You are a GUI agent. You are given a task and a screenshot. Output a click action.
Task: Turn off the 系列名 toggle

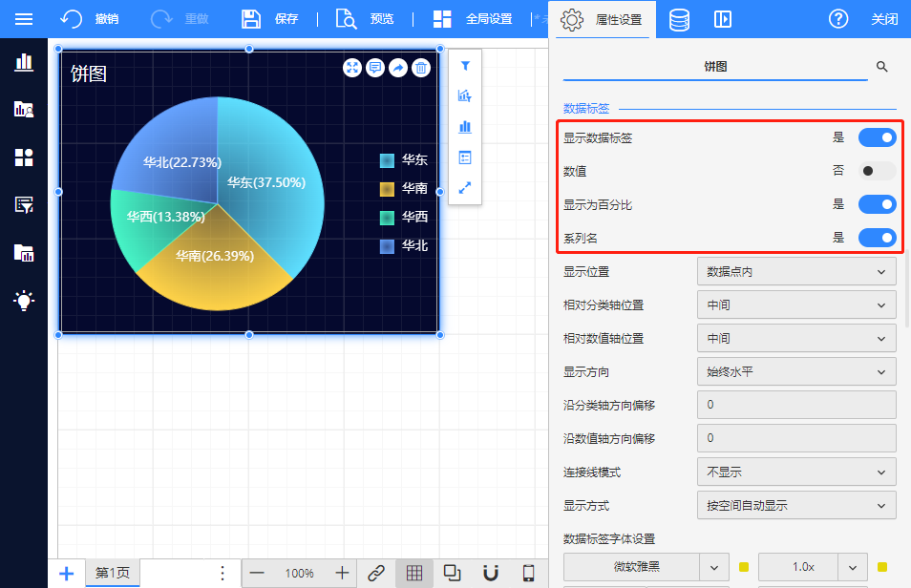(x=877, y=238)
